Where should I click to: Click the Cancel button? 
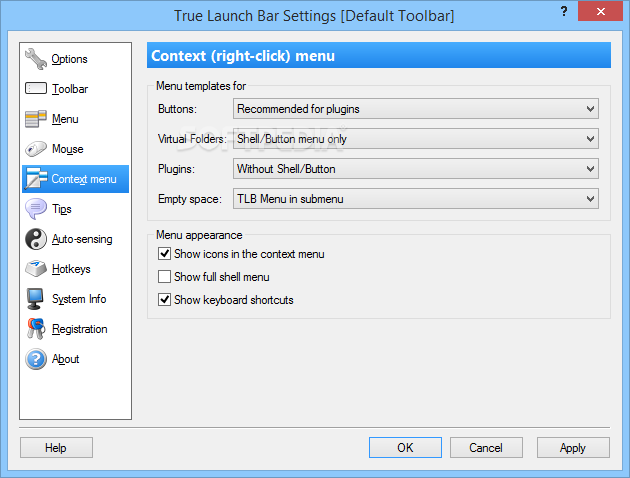pyautogui.click(x=486, y=447)
